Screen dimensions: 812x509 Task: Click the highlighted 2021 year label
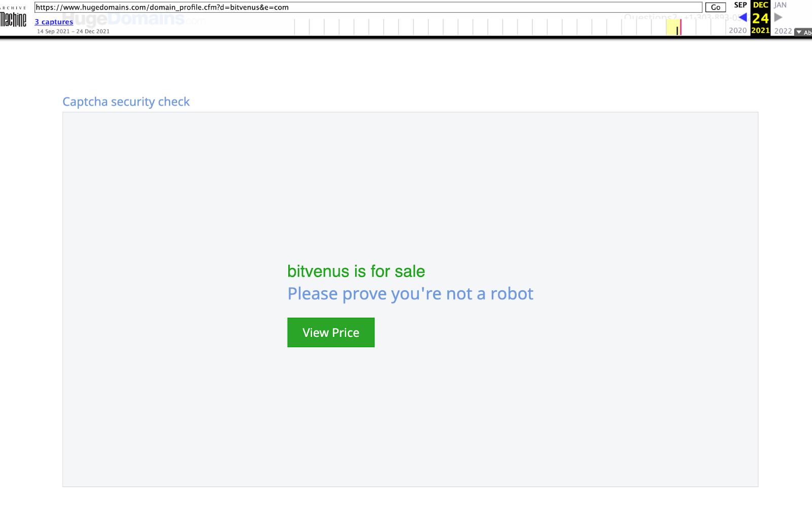760,31
